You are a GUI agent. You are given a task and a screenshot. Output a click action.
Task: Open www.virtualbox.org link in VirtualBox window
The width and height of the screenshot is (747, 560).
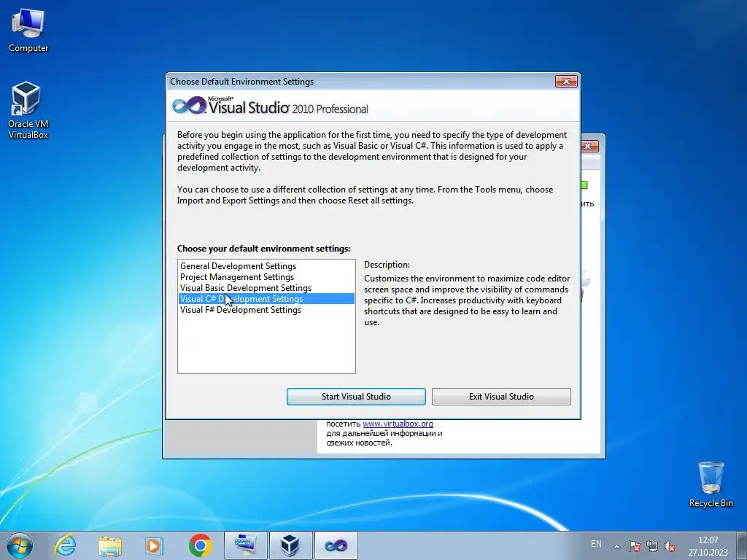(x=398, y=424)
